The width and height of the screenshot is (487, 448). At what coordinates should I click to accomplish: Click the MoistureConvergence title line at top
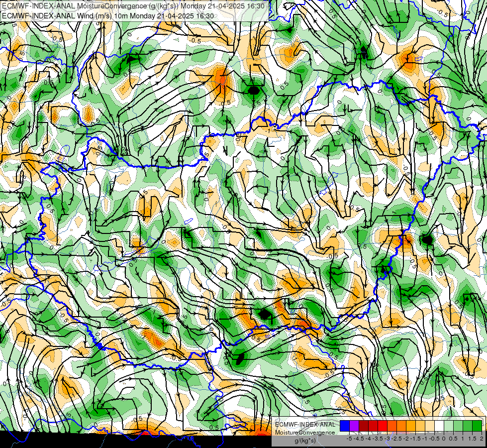click(x=133, y=6)
